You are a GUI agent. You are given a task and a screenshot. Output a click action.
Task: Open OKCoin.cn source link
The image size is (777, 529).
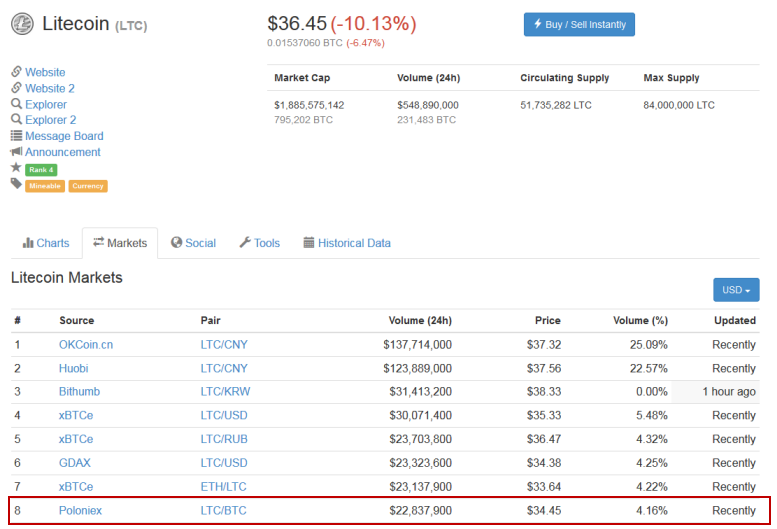(86, 345)
